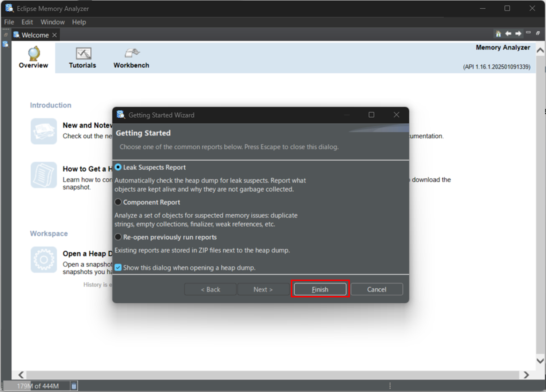Close the Welcome tab
546x392 pixels.
(x=54, y=35)
